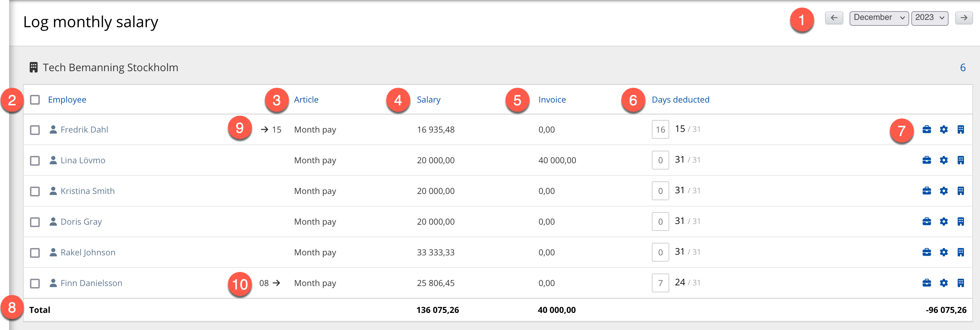Click the briefcase icon for Fredrik Dahl
Image resolution: width=980 pixels, height=330 pixels.
click(926, 129)
